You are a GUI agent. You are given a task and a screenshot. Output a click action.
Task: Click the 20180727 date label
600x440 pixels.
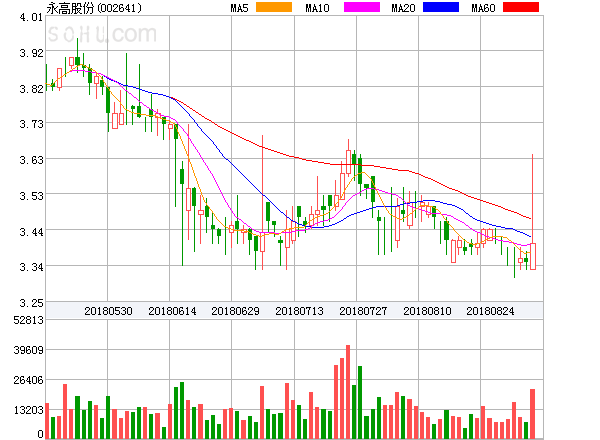point(363,311)
